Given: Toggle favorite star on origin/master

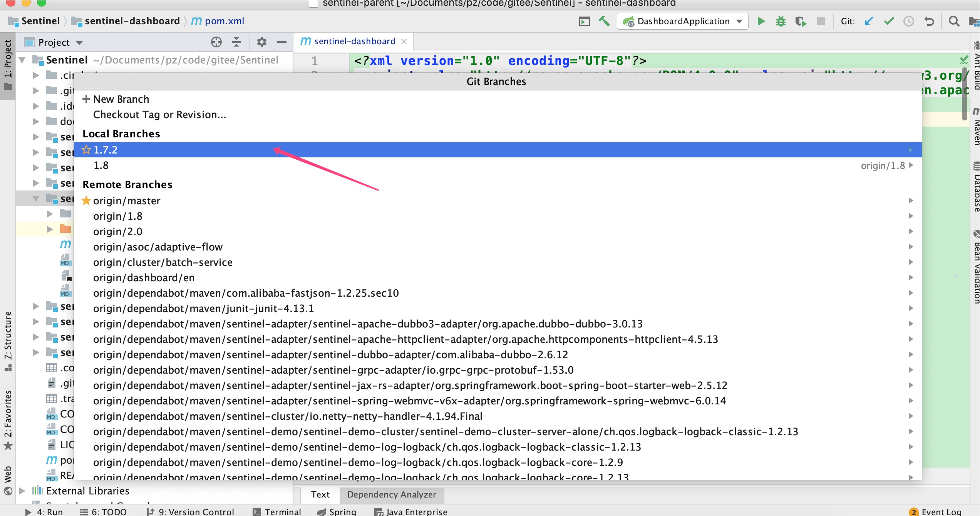Looking at the screenshot, I should coord(86,200).
